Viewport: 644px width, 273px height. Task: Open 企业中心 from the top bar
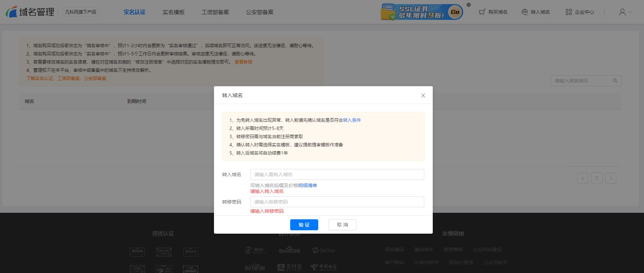580,12
